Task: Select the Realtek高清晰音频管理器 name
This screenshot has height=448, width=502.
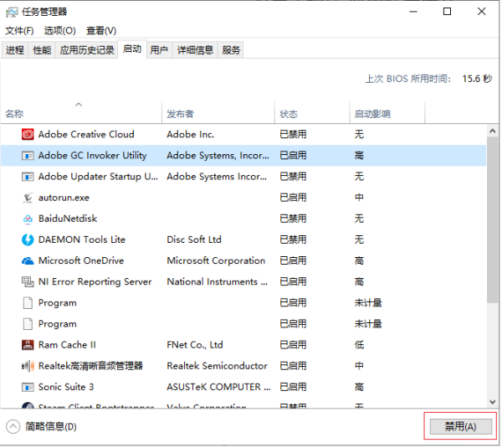Action: click(90, 367)
